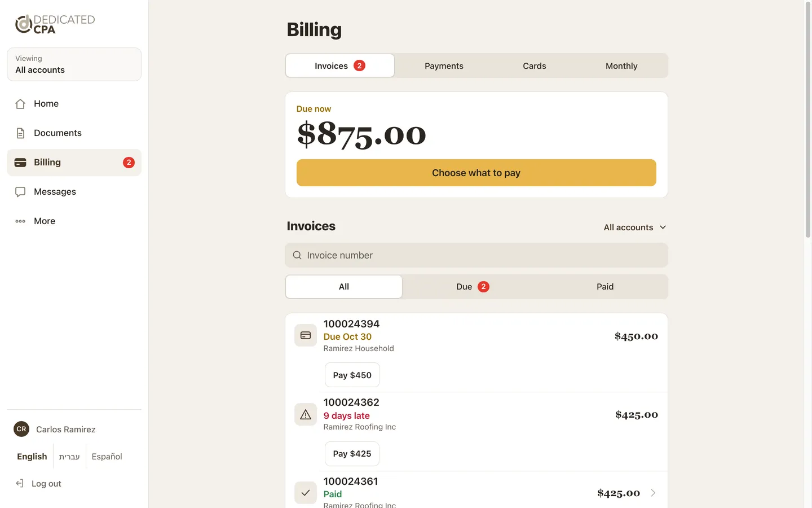The width and height of the screenshot is (812, 508).
Task: Go to Home in sidebar
Action: coord(74,104)
